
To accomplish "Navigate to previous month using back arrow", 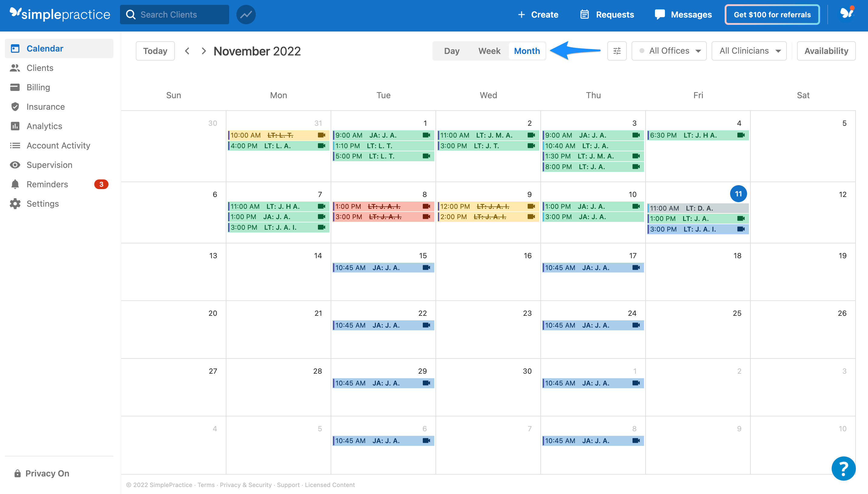I will coord(187,51).
